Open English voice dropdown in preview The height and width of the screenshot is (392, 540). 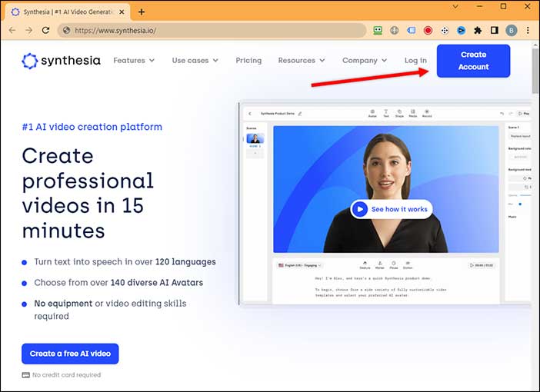[300, 265]
